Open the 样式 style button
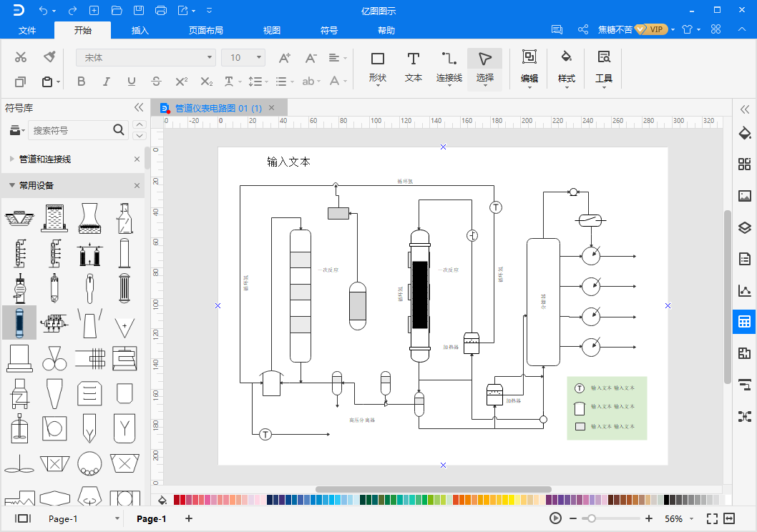757x532 pixels. (x=566, y=68)
